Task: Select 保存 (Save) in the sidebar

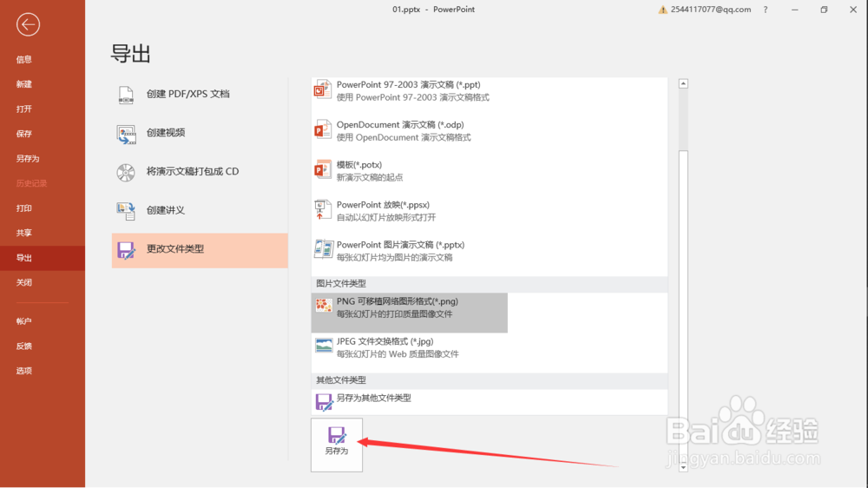Action: click(23, 134)
